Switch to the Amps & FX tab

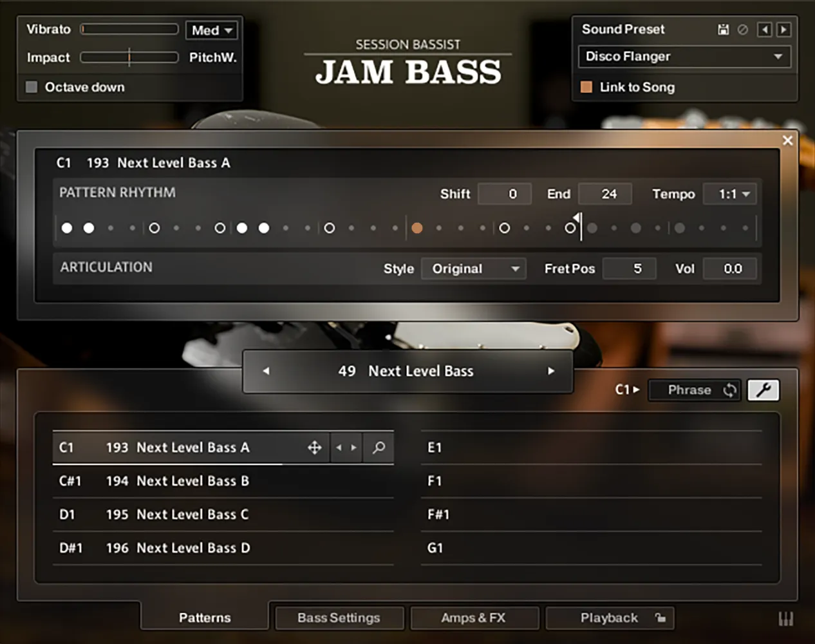(474, 618)
